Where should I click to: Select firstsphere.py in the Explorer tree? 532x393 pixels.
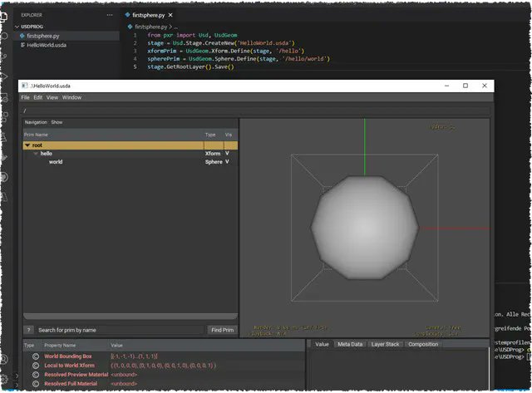point(66,36)
